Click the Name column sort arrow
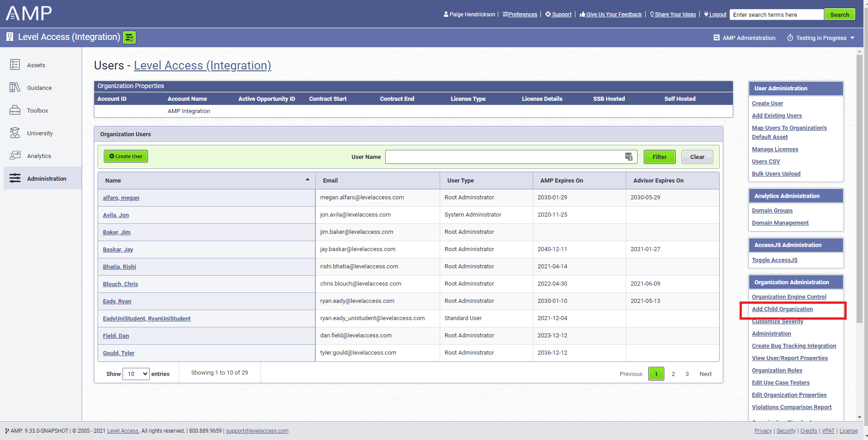The width and height of the screenshot is (868, 440). (308, 180)
